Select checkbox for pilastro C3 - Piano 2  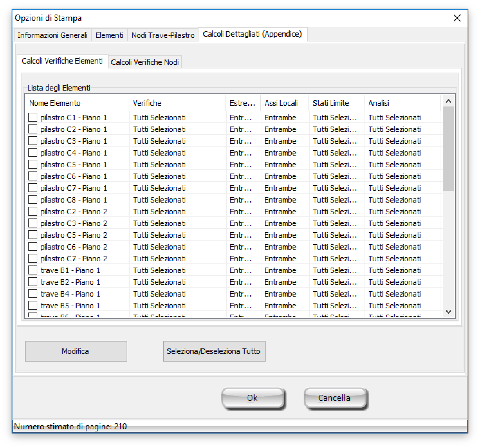point(33,223)
